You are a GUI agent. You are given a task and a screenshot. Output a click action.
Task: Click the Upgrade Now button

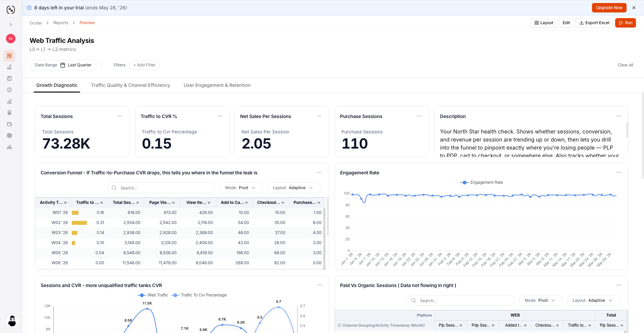(x=609, y=8)
